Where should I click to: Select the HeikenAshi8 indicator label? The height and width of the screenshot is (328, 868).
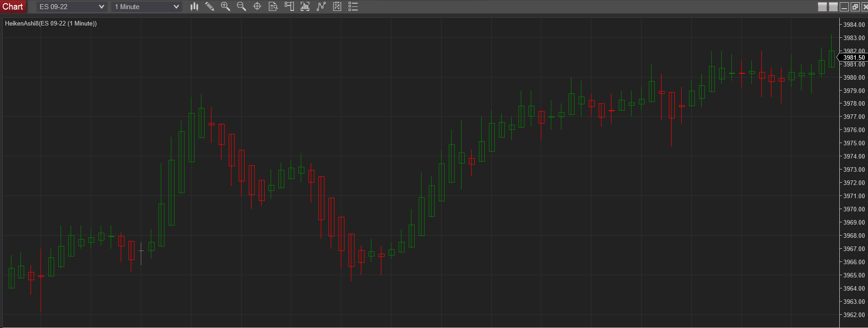pos(51,23)
